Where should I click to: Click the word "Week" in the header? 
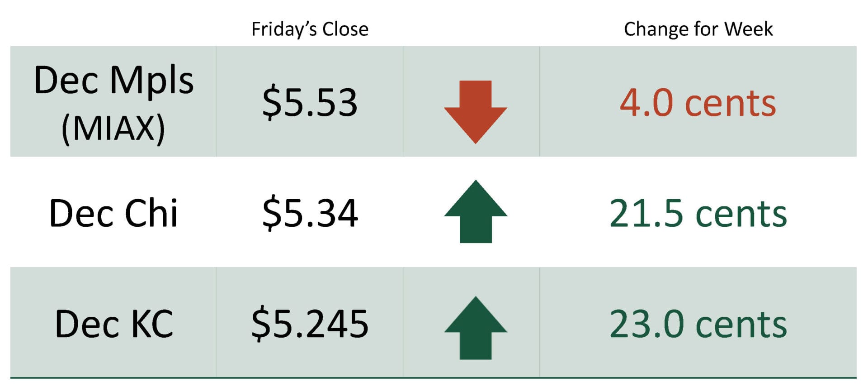tap(748, 29)
